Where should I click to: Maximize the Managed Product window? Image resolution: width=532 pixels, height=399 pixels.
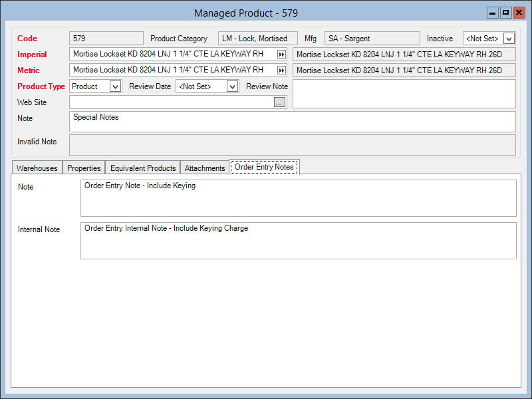pos(505,13)
